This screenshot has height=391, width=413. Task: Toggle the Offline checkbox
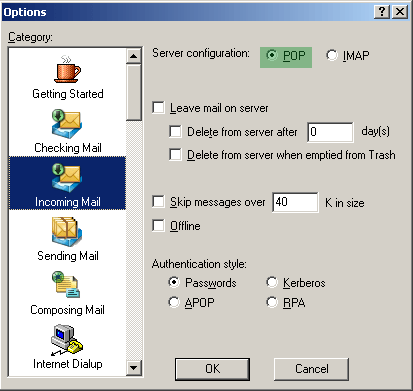(x=158, y=225)
